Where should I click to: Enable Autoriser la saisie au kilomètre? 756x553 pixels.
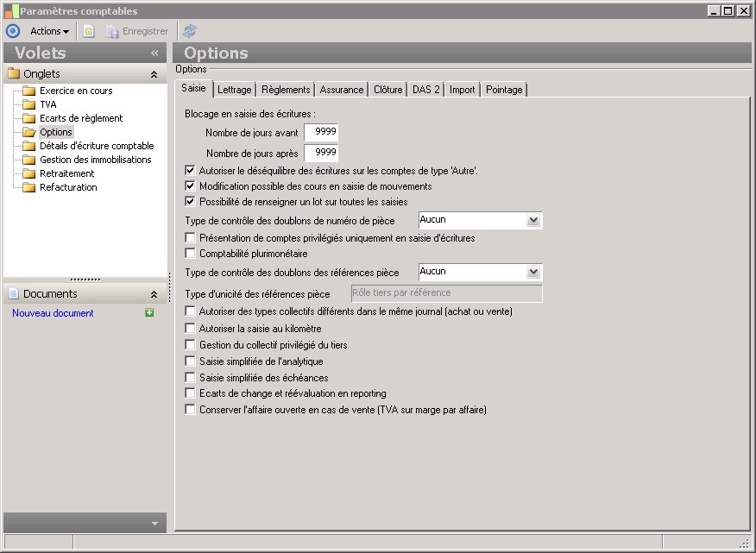[191, 329]
